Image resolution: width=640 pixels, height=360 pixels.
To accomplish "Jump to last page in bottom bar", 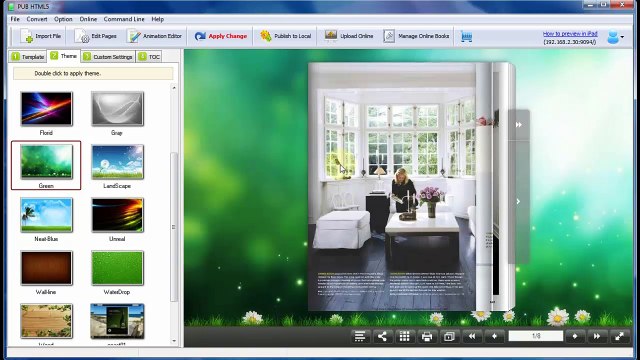I will (x=597, y=336).
